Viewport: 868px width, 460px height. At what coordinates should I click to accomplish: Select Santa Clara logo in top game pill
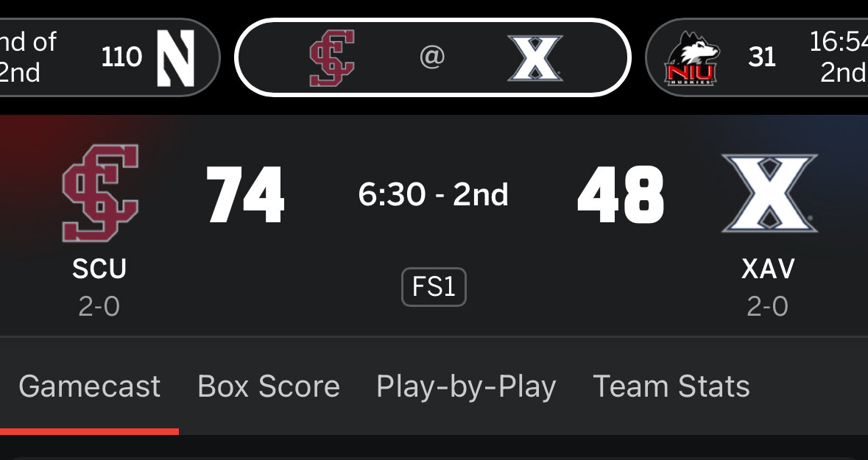332,57
